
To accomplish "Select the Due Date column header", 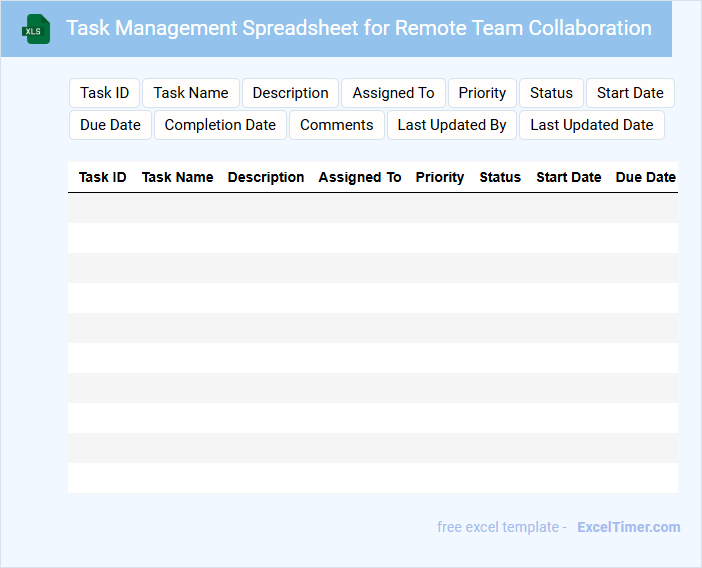I will click(x=645, y=177).
